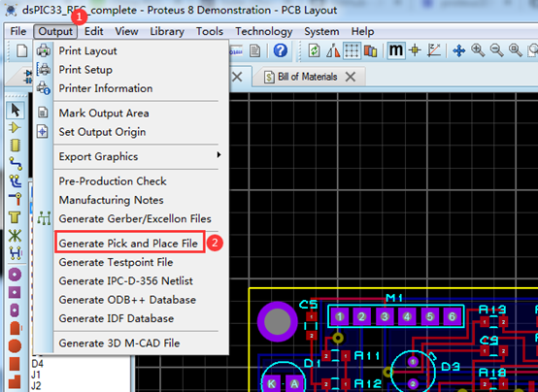The width and height of the screenshot is (538, 392).
Task: Open the Help menu
Action: tap(362, 32)
